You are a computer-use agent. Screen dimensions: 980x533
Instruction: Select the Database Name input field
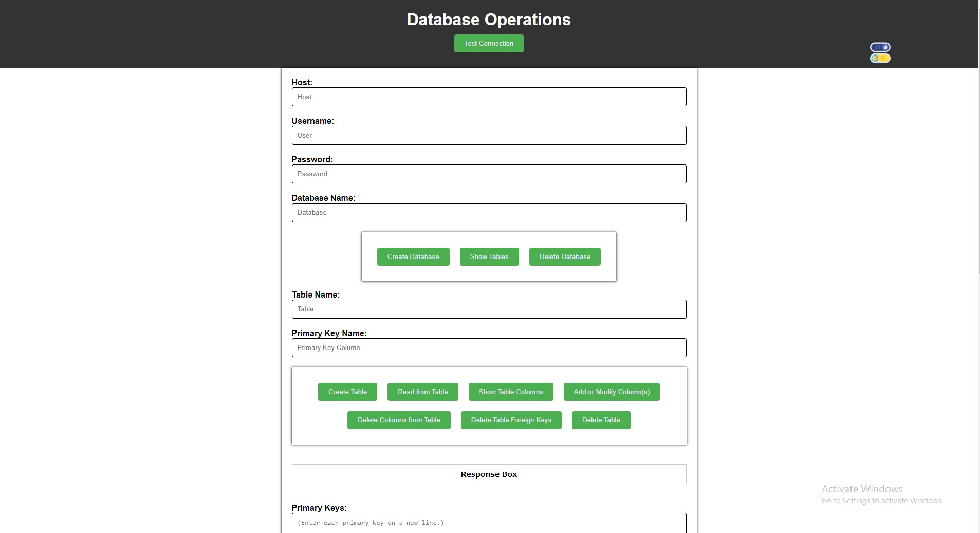pyautogui.click(x=489, y=213)
